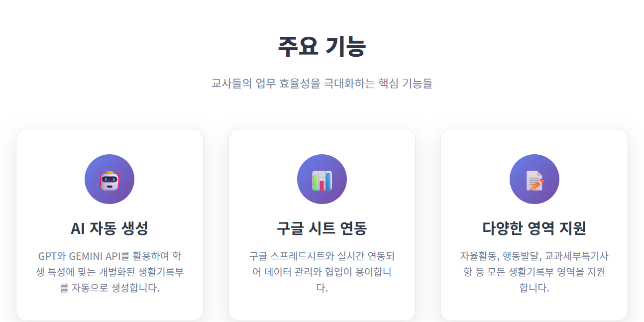This screenshot has height=322, width=644.
Task: Click the document with pencil icon
Action: coord(535,179)
